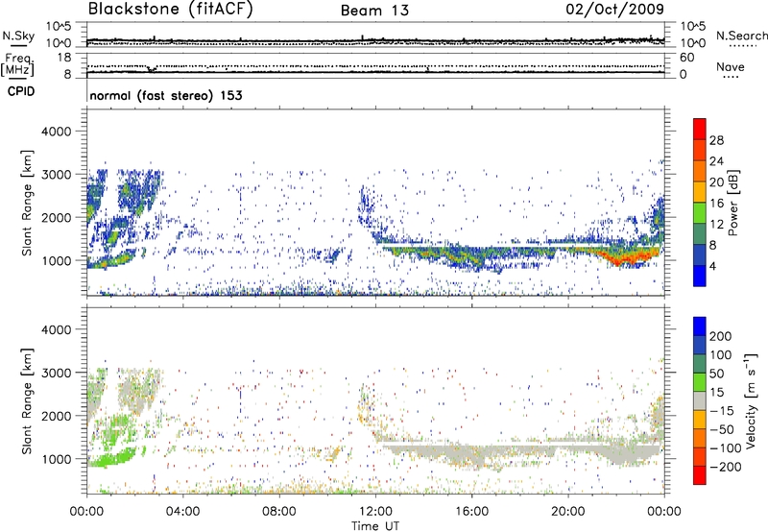The image size is (768, 532).
Task: Click the gray segment of the velocity color bar
Action: point(700,400)
